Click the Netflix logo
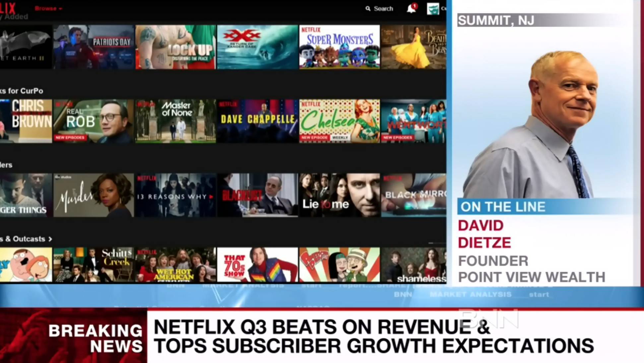Image resolution: width=644 pixels, height=363 pixels. coord(8,8)
